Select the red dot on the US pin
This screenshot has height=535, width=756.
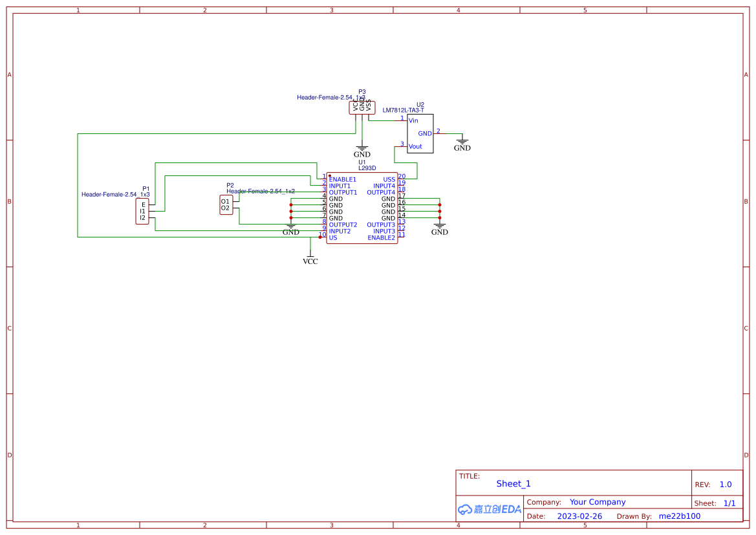[x=320, y=237]
